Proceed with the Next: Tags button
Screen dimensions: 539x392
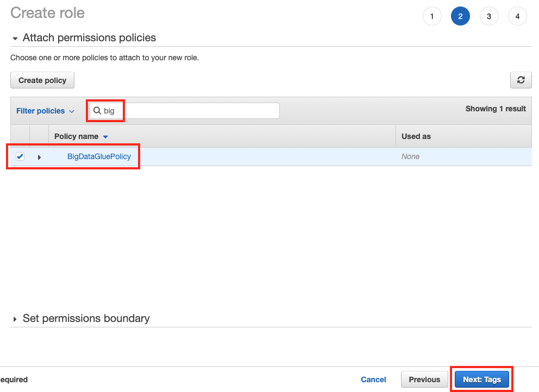coord(481,380)
